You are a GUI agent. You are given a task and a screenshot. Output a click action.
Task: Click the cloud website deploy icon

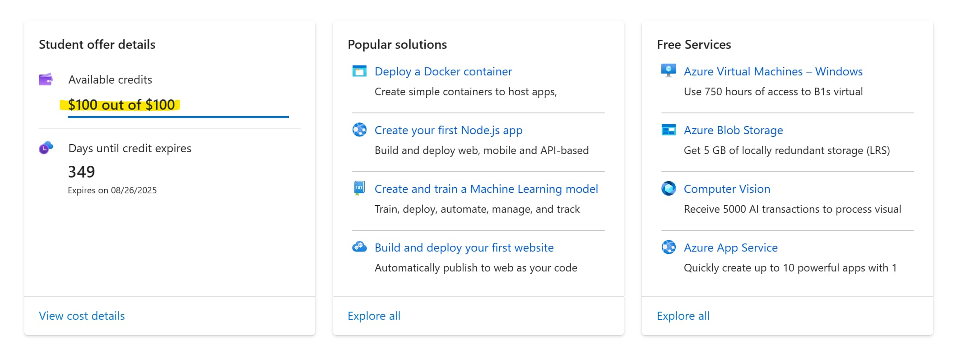coord(359,247)
